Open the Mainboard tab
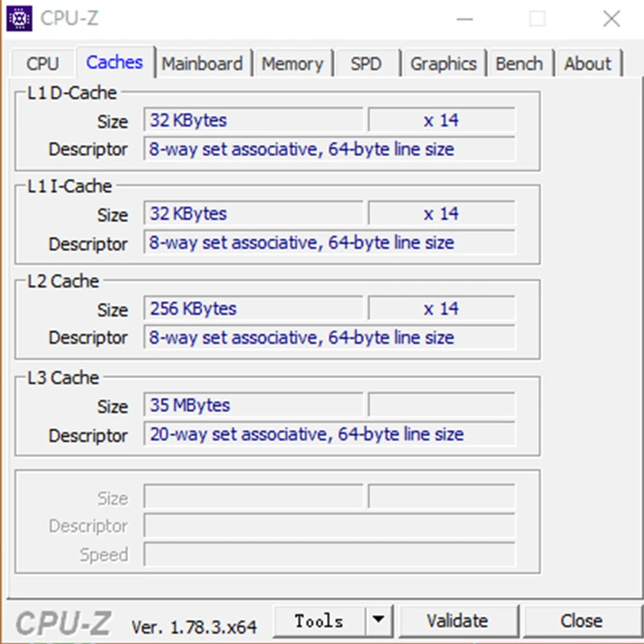The height and width of the screenshot is (644, 644). [x=203, y=64]
